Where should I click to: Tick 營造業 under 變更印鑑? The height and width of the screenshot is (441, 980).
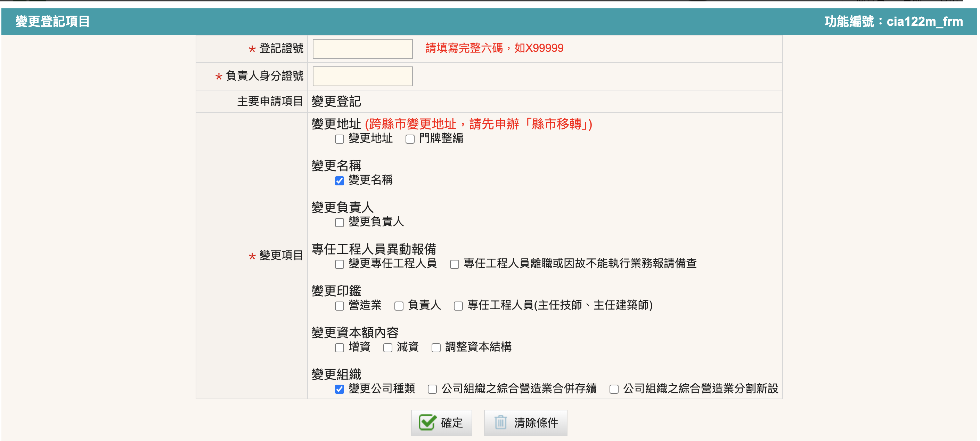click(339, 306)
